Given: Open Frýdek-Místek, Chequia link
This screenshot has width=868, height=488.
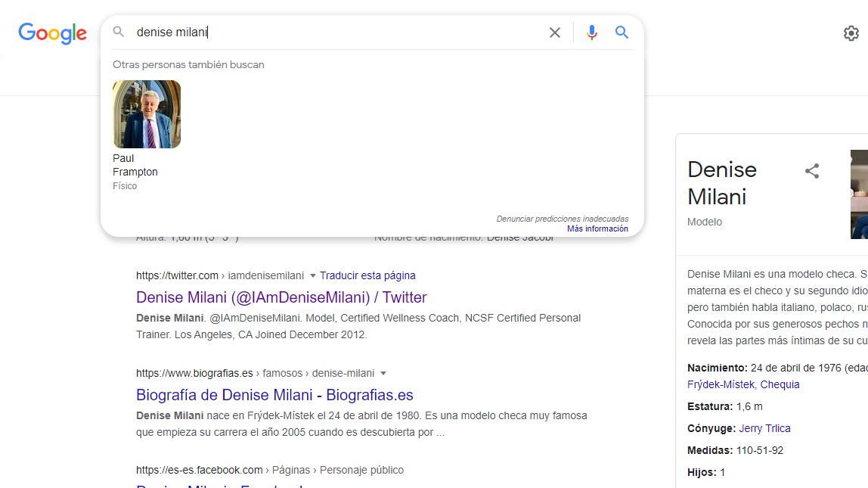Looking at the screenshot, I should [743, 384].
